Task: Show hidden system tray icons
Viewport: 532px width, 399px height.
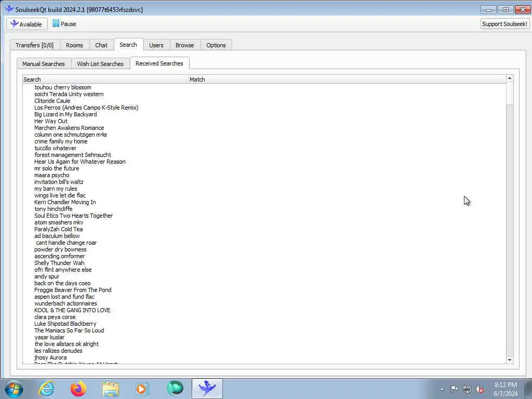Action: coord(442,390)
